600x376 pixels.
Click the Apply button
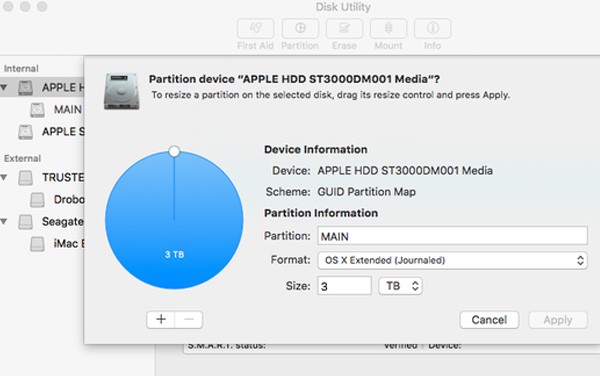pos(558,320)
